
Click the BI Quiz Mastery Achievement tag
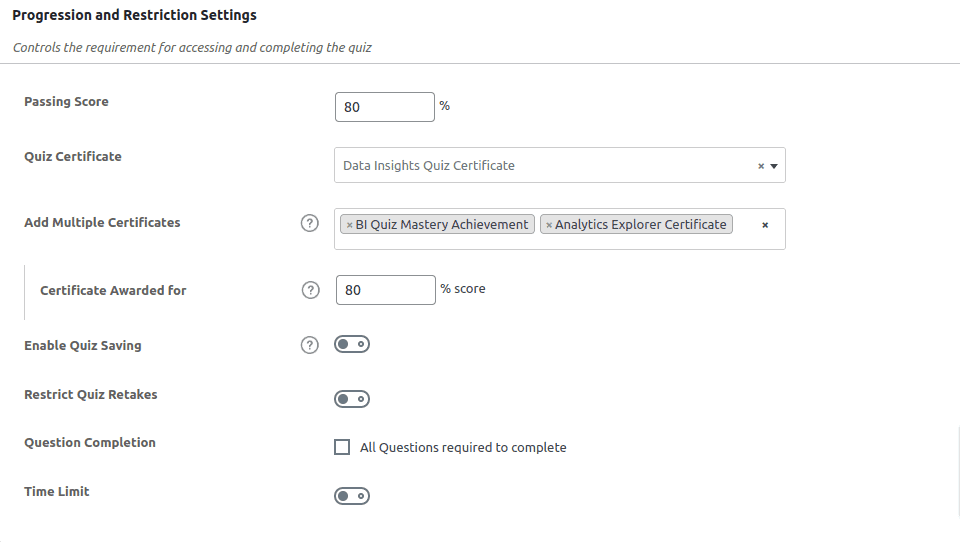click(442, 225)
